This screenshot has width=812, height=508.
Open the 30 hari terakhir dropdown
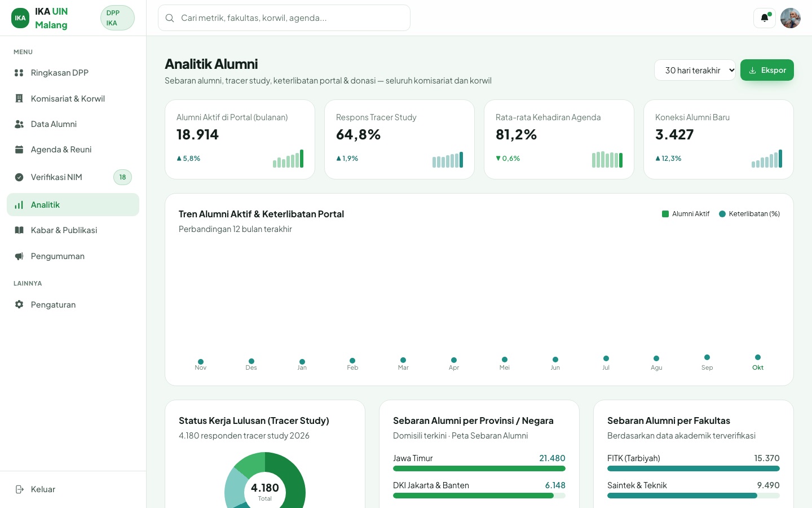[x=695, y=70]
